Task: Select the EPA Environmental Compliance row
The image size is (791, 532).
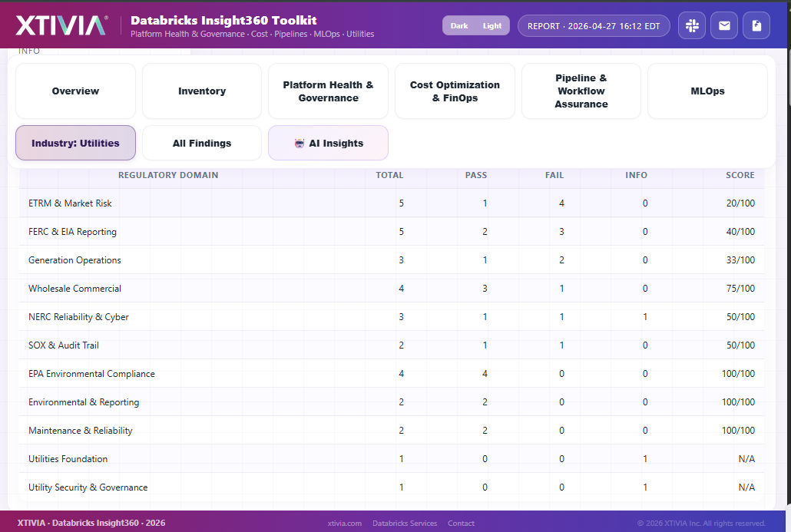Action: coord(392,374)
